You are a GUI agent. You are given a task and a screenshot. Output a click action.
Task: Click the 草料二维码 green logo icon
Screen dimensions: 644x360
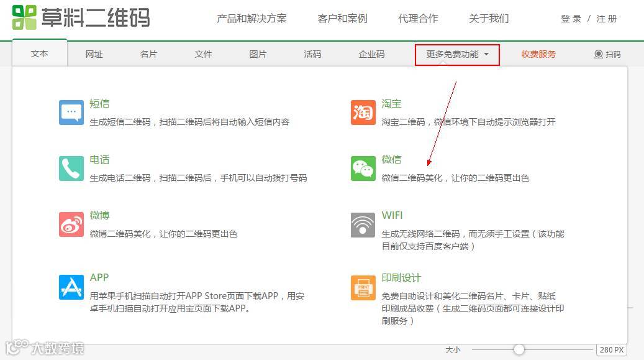24,17
